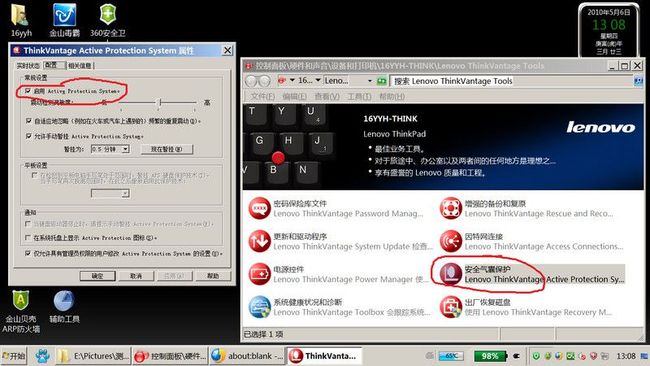Image resolution: width=650 pixels, height=366 pixels.
Task: Open 查看(V) menu
Action: [327, 96]
